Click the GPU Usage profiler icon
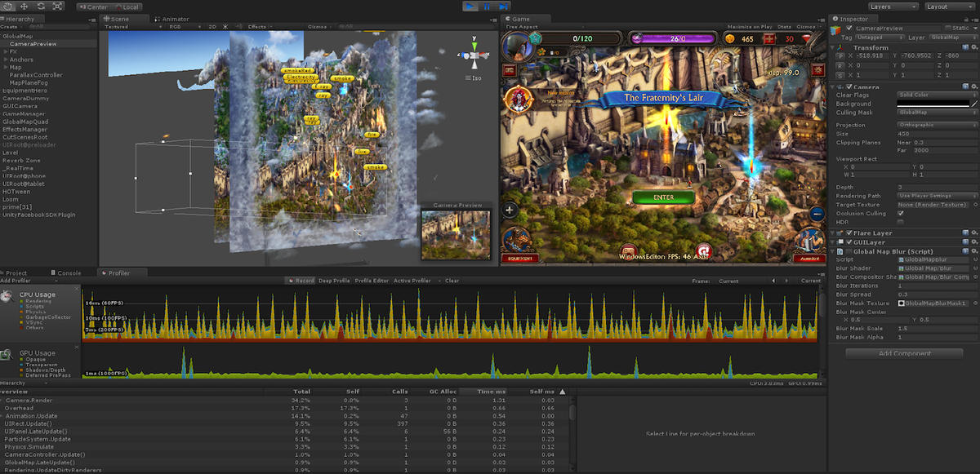Screen dimensions: 980x474 click(7, 354)
